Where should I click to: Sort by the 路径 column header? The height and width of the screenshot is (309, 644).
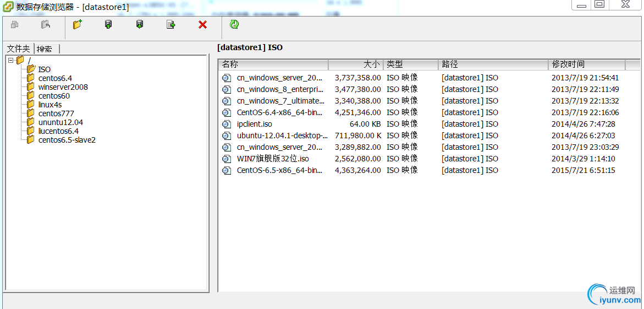point(493,64)
